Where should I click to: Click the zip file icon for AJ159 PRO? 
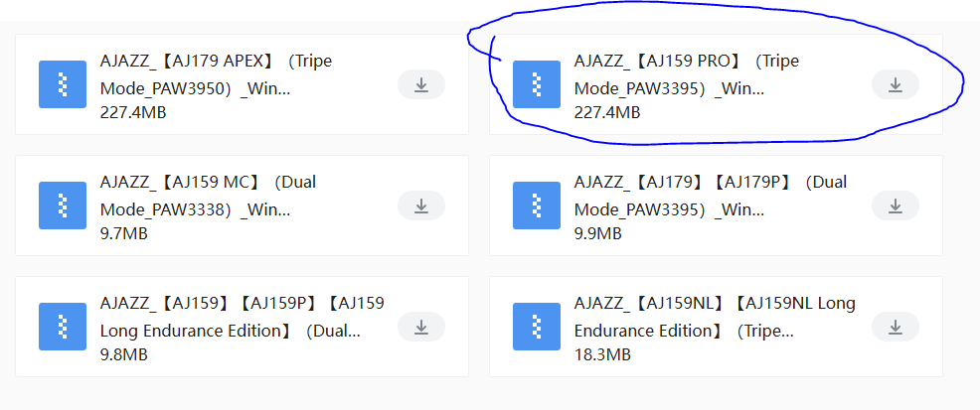537,85
